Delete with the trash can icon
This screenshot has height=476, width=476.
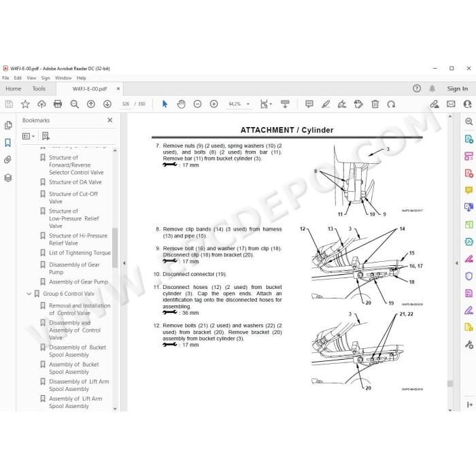pos(375,104)
